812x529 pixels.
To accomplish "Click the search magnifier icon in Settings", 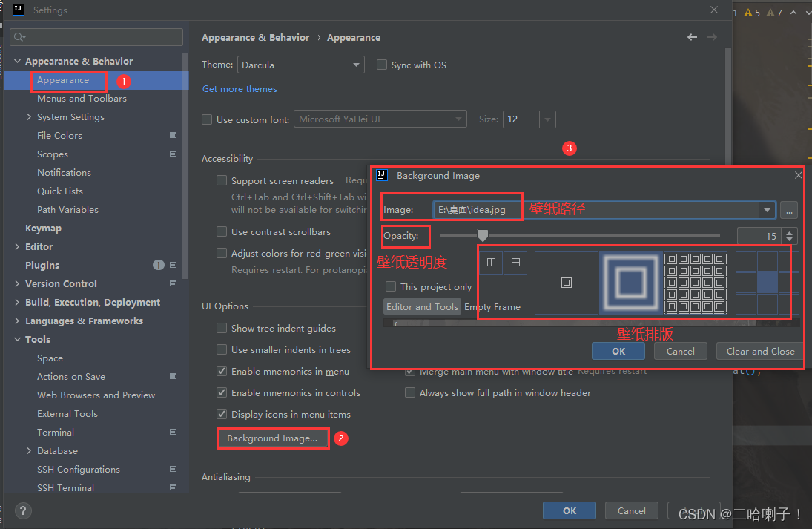I will coord(20,37).
